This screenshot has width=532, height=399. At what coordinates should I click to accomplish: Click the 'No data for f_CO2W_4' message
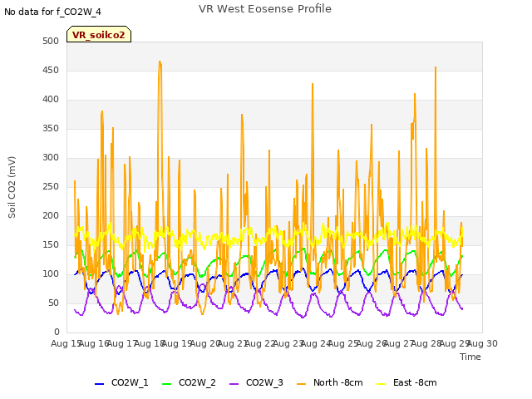[x=52, y=12]
